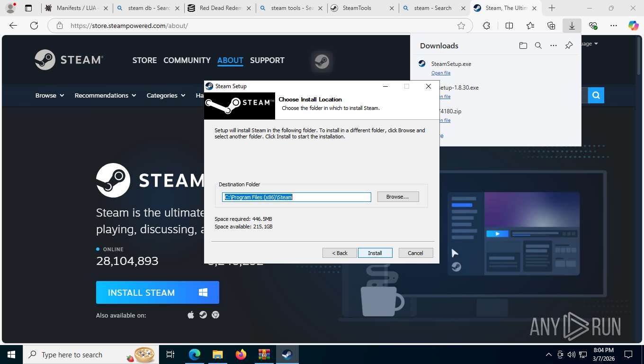
Task: Open the Browse... folder picker
Action: (x=398, y=197)
